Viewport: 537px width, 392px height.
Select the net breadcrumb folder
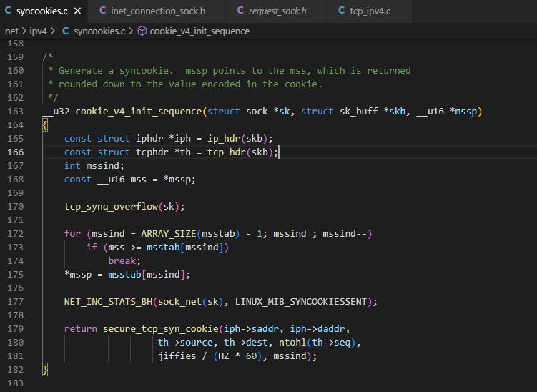pyautogui.click(x=11, y=31)
